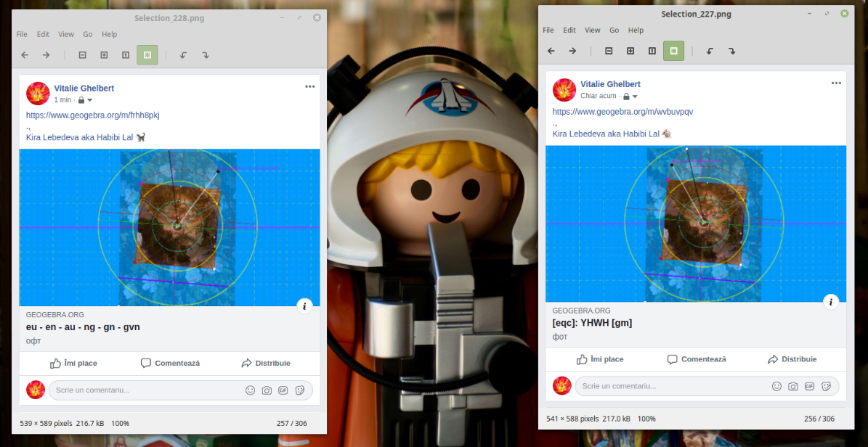Go to next image in Selection_227.png window
This screenshot has height=447, width=868.
coord(572,51)
